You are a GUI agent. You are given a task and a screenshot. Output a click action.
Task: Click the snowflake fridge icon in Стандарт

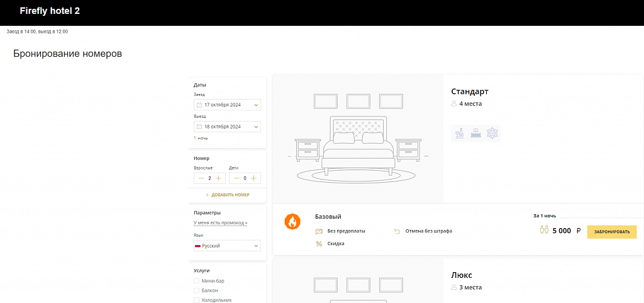click(492, 133)
